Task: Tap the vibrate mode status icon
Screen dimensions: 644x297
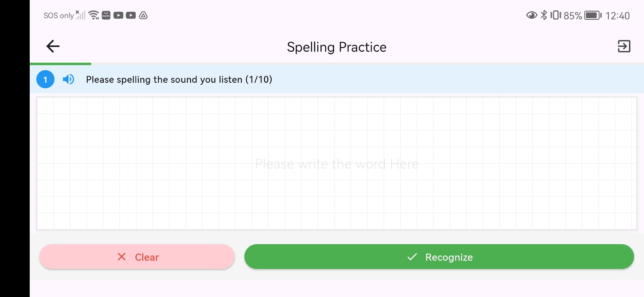Action: point(556,15)
